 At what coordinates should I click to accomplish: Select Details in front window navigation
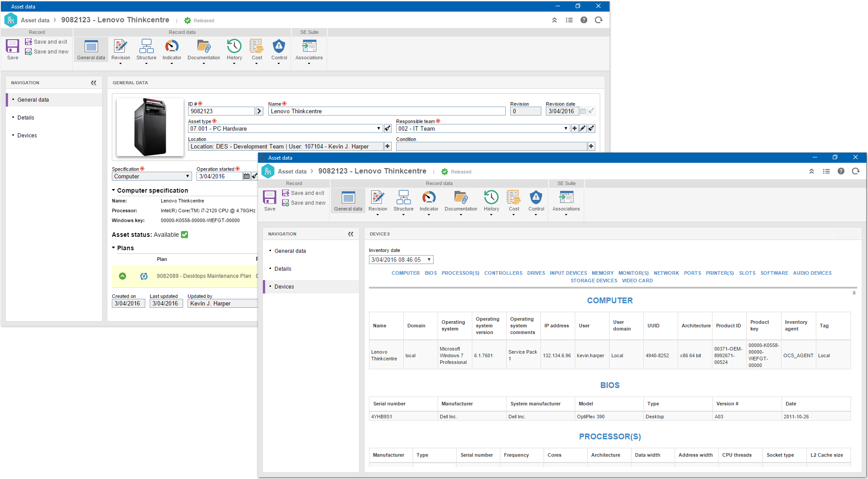[x=283, y=269]
